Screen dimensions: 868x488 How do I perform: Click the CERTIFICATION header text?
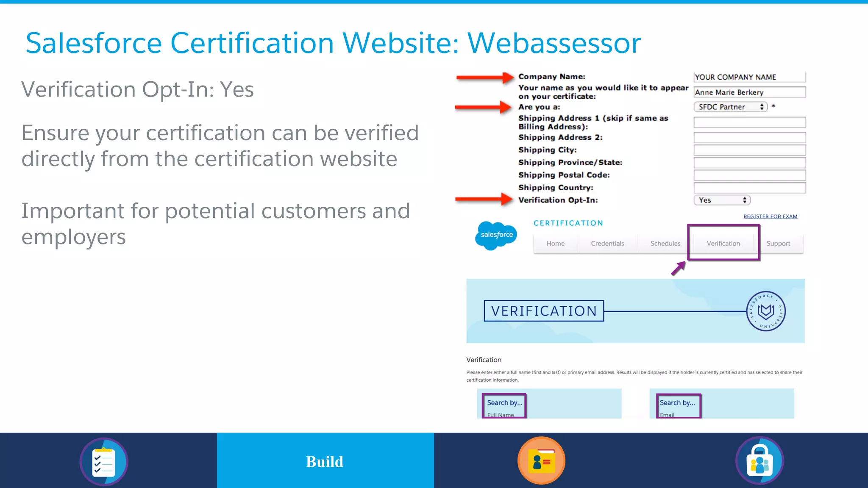[568, 223]
